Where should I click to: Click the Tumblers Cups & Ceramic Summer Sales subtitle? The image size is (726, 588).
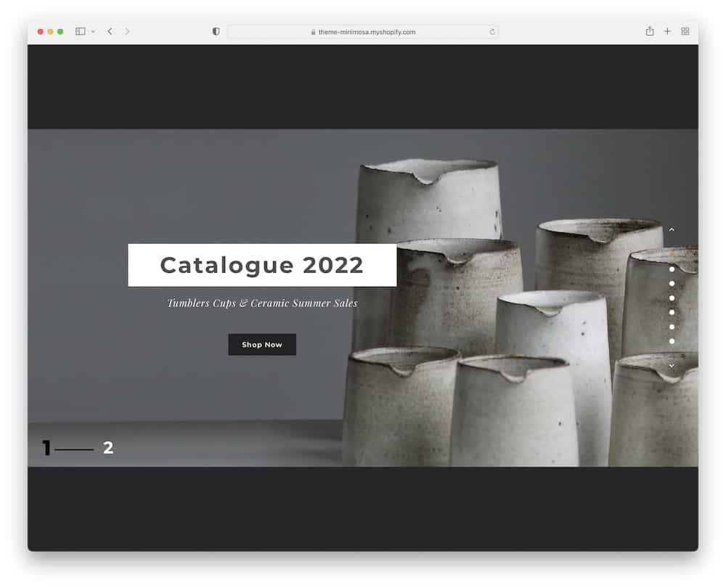(262, 303)
